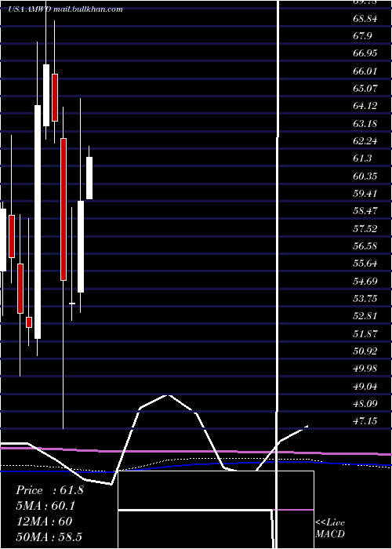392x549 pixels.
Task: Click the 61.3 price axis label
Action: point(362,158)
